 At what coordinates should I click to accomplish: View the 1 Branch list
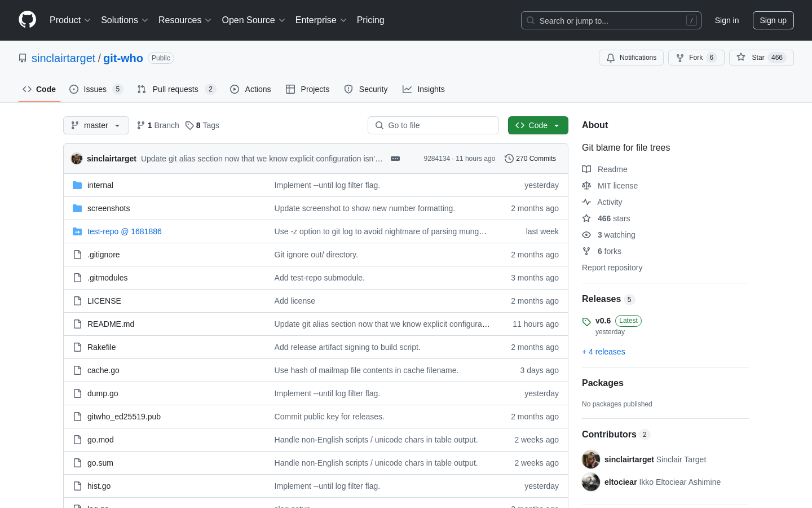pyautogui.click(x=158, y=125)
